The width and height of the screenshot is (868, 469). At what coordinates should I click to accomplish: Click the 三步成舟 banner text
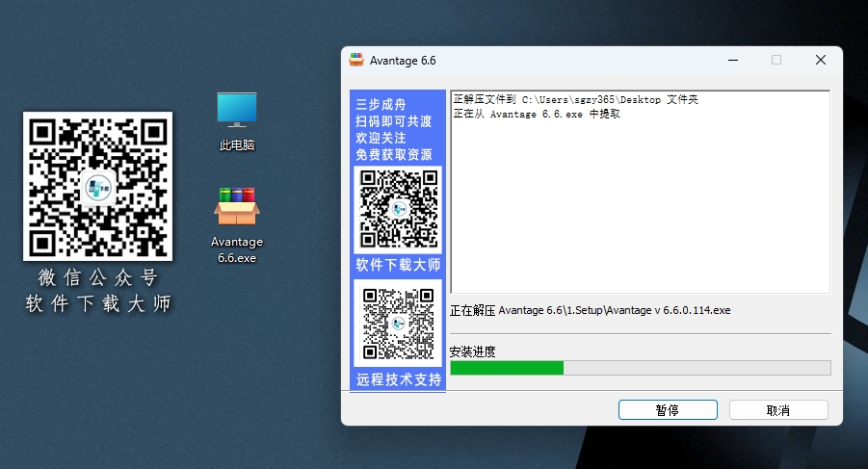click(381, 105)
